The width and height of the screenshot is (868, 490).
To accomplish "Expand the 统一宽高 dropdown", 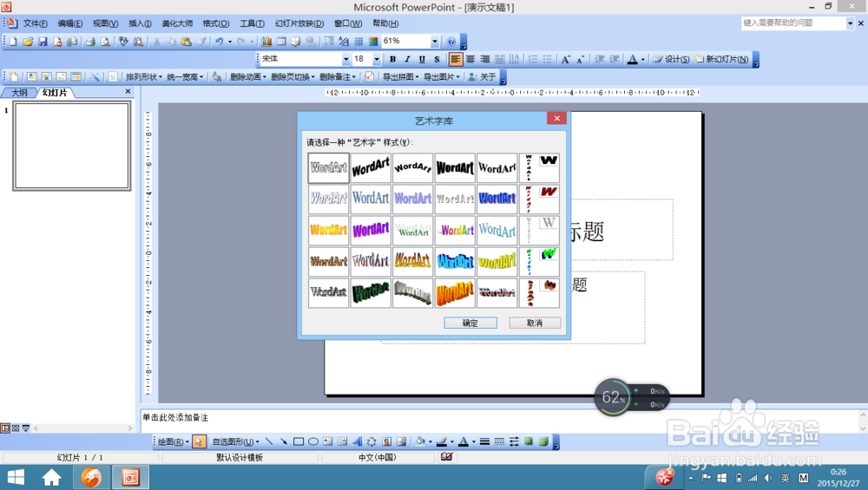I will pos(185,77).
